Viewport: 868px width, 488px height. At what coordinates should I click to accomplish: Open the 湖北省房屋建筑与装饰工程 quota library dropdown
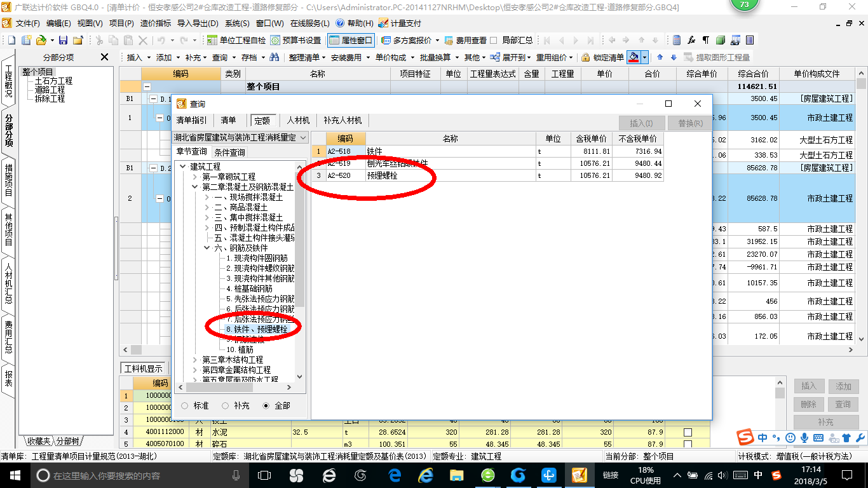click(x=303, y=137)
